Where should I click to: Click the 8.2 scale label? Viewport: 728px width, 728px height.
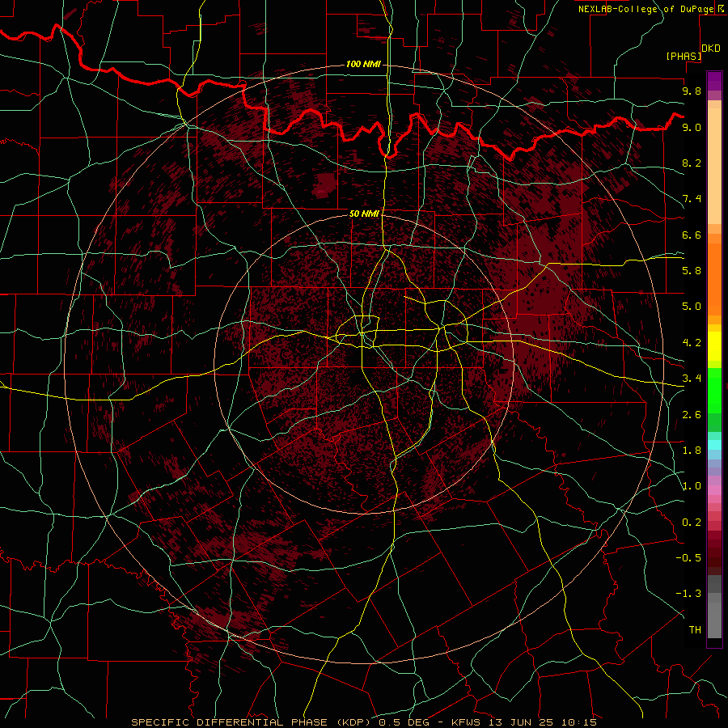pyautogui.click(x=692, y=163)
